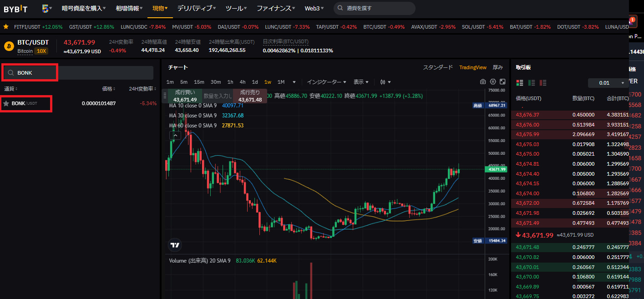Select the 4h timeframe

[243, 82]
